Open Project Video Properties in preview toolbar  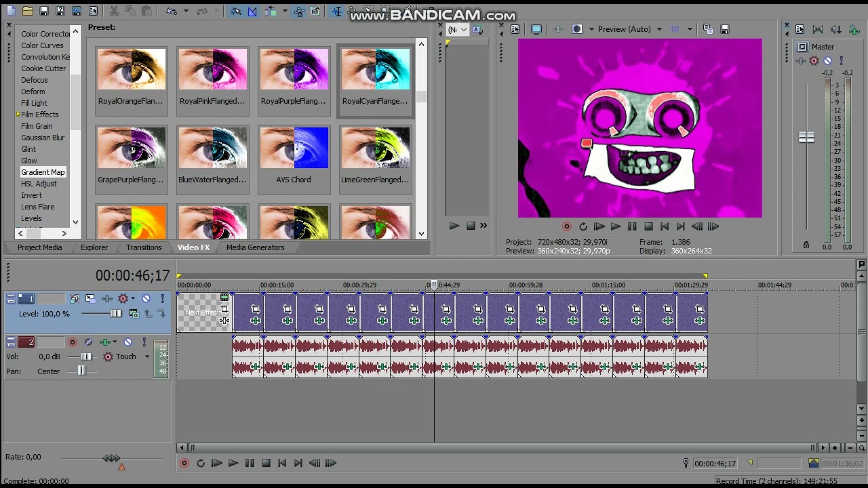pos(515,29)
